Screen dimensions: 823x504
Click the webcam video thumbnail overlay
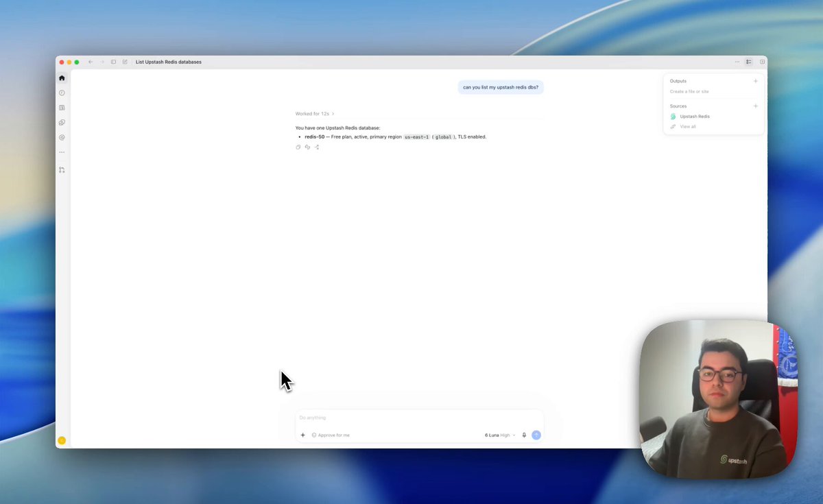coord(718,399)
